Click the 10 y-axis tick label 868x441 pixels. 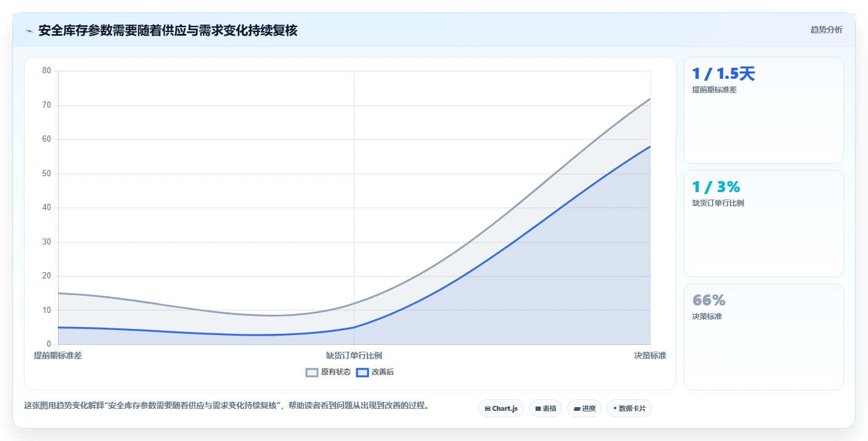point(47,310)
